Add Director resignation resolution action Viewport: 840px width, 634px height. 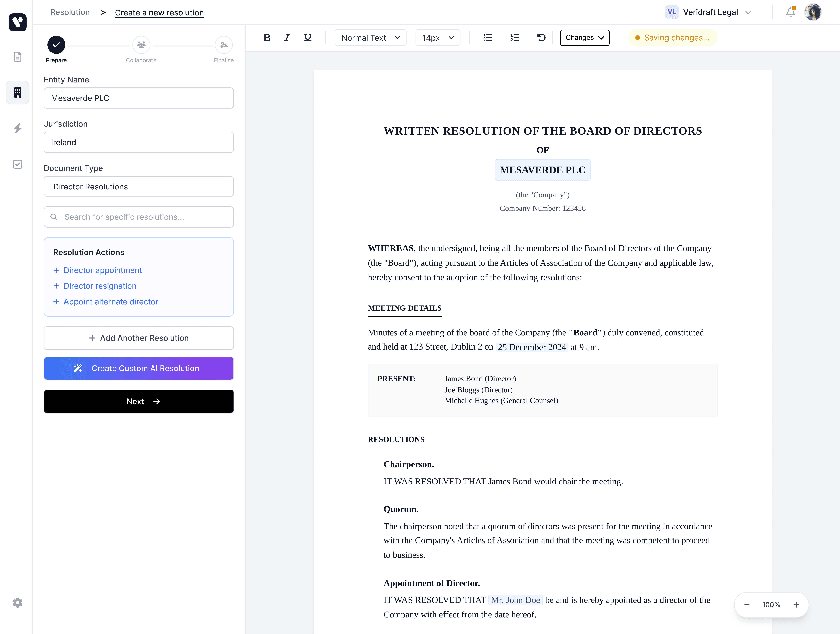[100, 286]
